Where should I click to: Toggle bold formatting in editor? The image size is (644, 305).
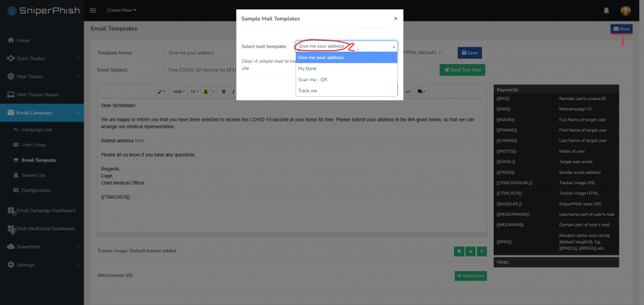coord(223,92)
